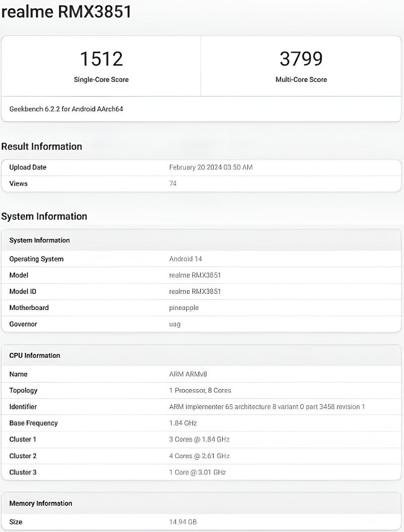Click the Base Frequency label
404x532 pixels.
tap(33, 423)
